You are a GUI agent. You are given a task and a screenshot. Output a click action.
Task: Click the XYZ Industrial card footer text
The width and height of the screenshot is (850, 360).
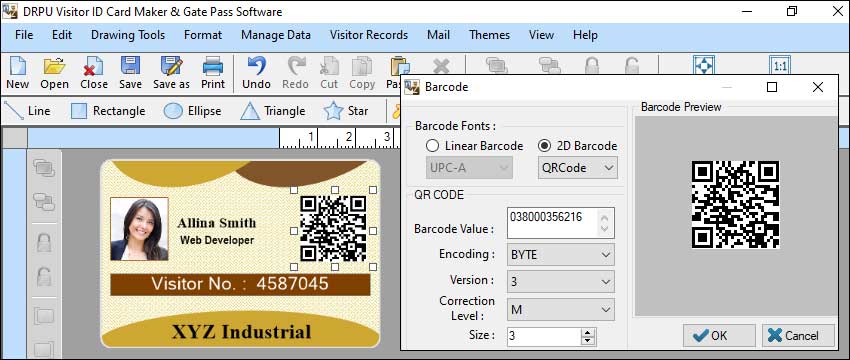tap(241, 332)
